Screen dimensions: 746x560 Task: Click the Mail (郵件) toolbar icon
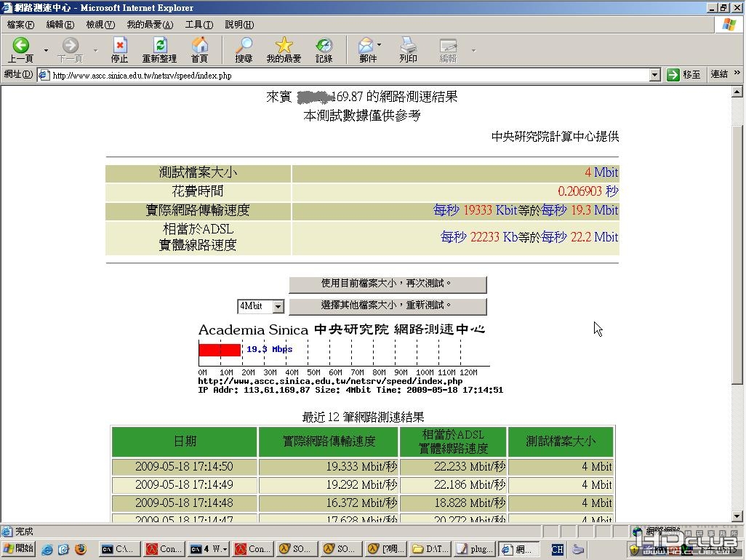pyautogui.click(x=366, y=49)
